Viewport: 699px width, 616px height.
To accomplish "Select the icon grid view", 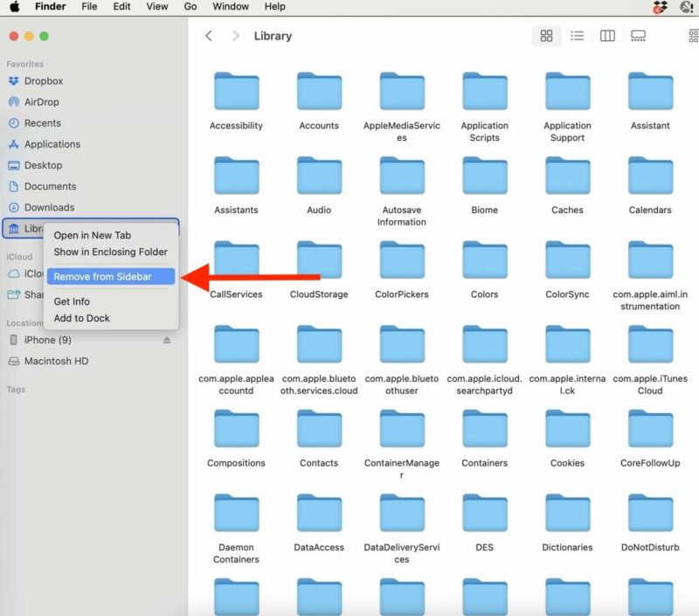I will click(x=546, y=36).
